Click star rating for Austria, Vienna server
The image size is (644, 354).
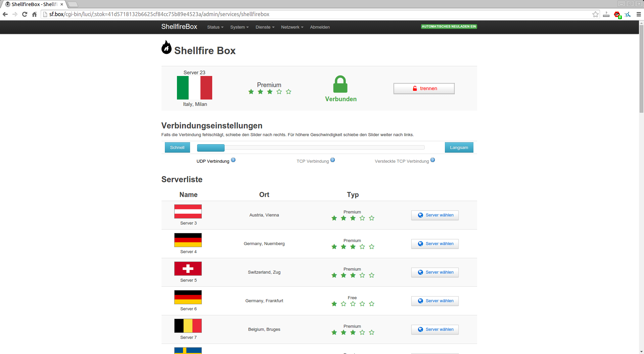point(353,218)
